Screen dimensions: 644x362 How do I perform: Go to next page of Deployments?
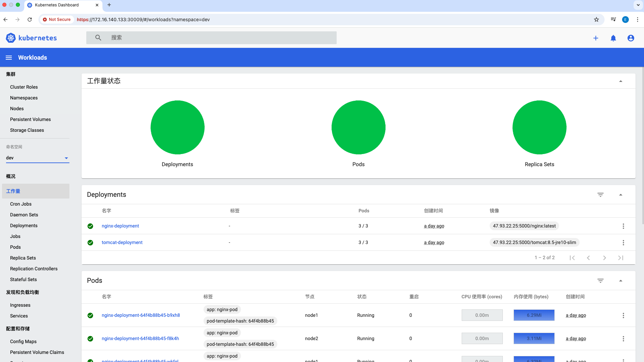click(x=605, y=258)
